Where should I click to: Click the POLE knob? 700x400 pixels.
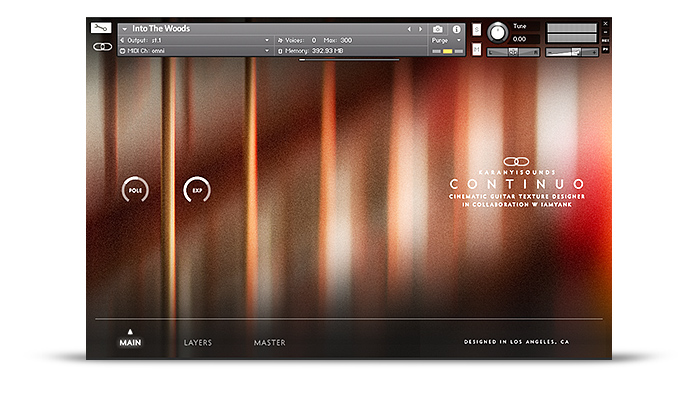(135, 190)
